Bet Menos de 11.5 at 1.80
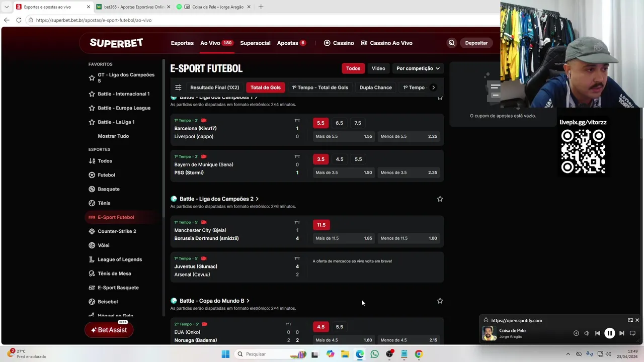 click(409, 238)
